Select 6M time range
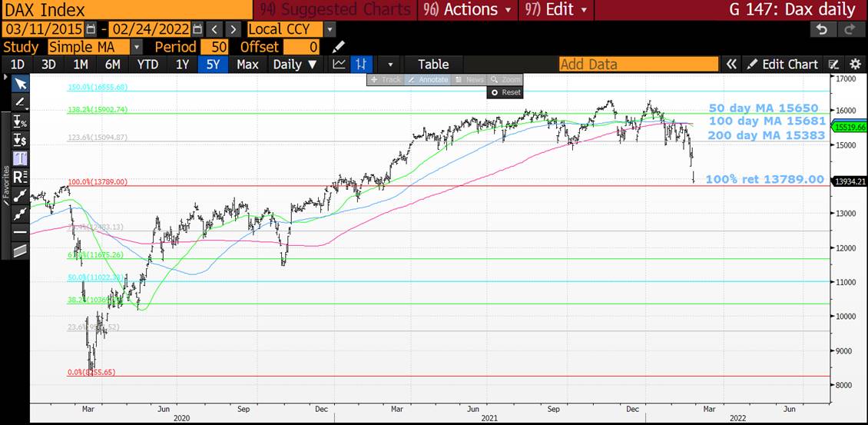Image resolution: width=868 pixels, height=425 pixels. click(x=112, y=65)
